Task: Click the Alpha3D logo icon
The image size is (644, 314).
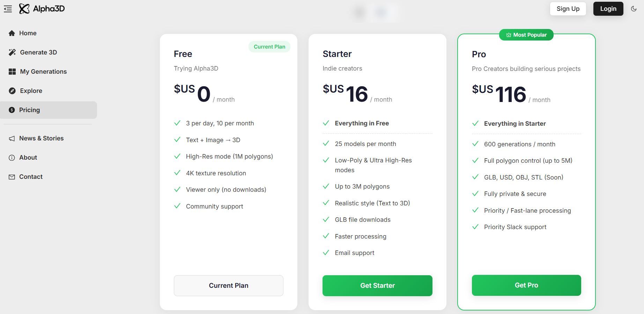Action: coord(24,9)
